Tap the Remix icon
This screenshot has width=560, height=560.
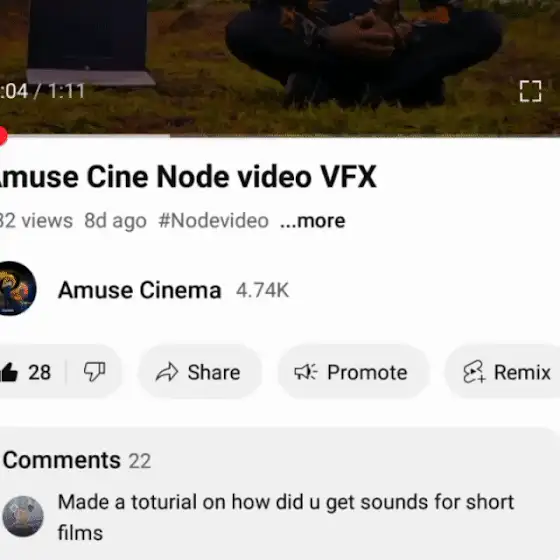pos(474,372)
